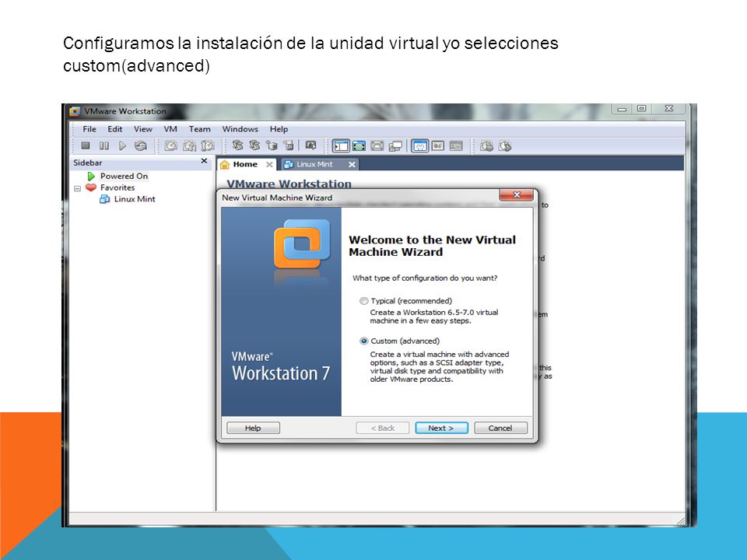Click the Power On play icon in toolbar

(122, 145)
